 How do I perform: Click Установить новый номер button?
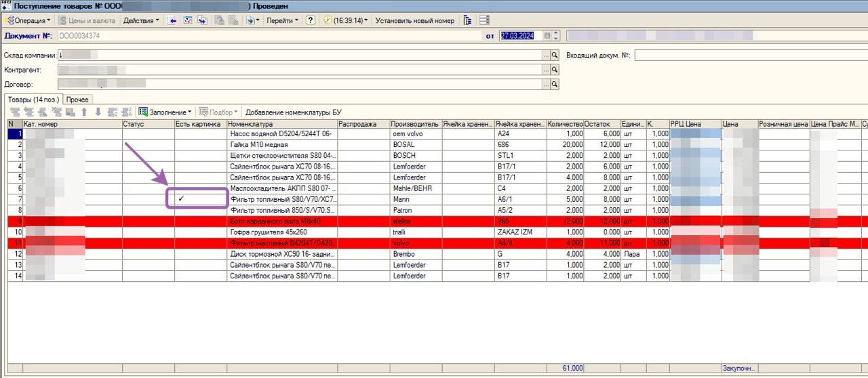point(415,20)
